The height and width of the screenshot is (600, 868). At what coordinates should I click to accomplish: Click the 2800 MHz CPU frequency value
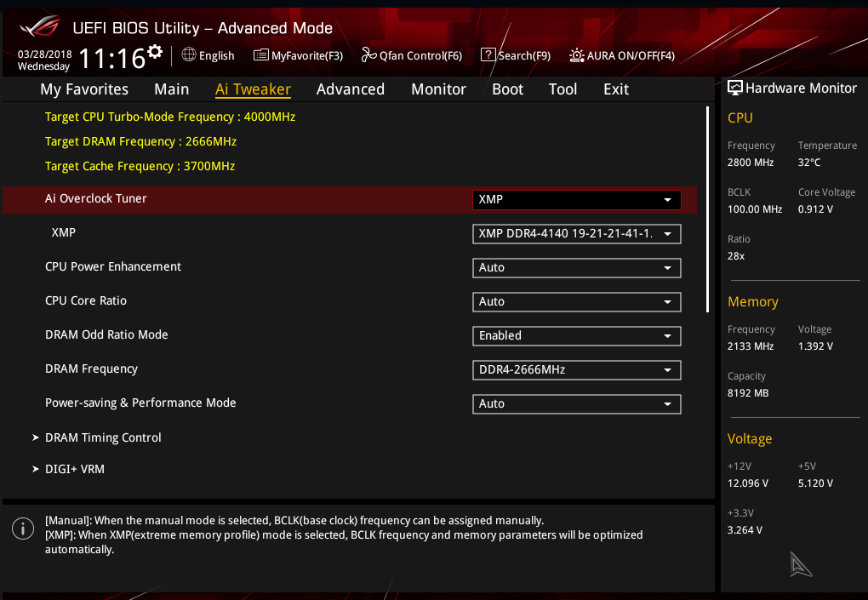click(x=751, y=163)
